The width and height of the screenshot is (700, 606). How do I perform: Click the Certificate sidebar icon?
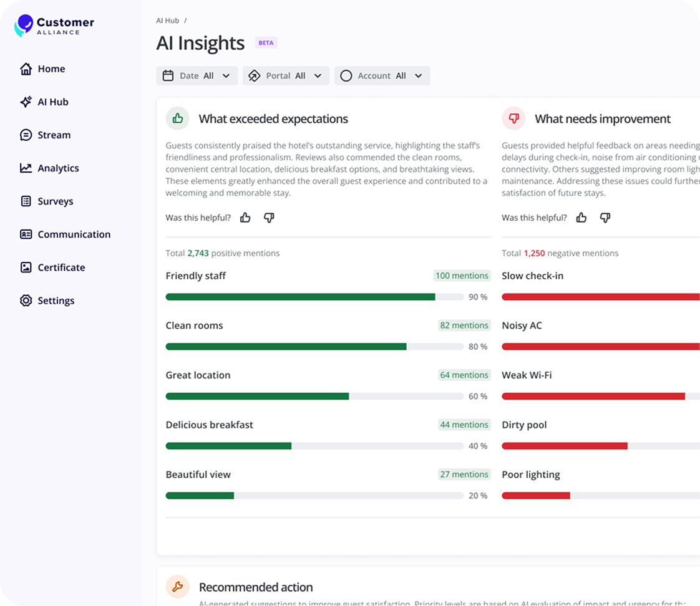[26, 267]
